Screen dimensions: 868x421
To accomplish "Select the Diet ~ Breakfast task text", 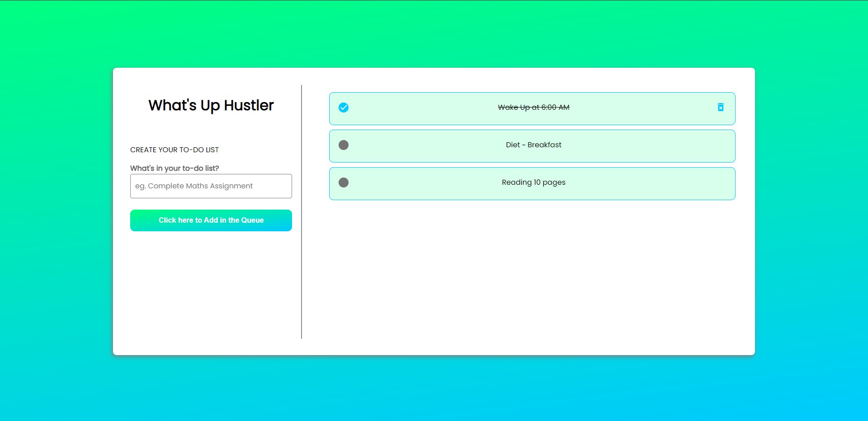I will pyautogui.click(x=533, y=145).
